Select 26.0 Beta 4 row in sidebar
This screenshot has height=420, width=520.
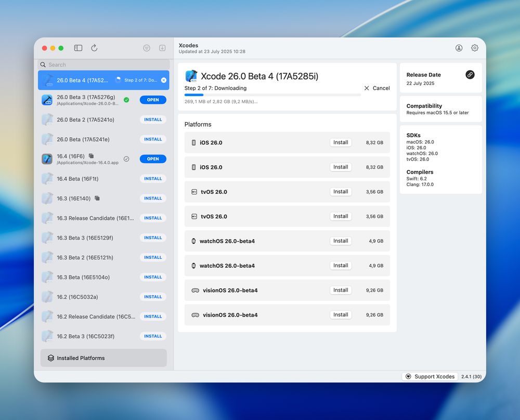pyautogui.click(x=103, y=80)
